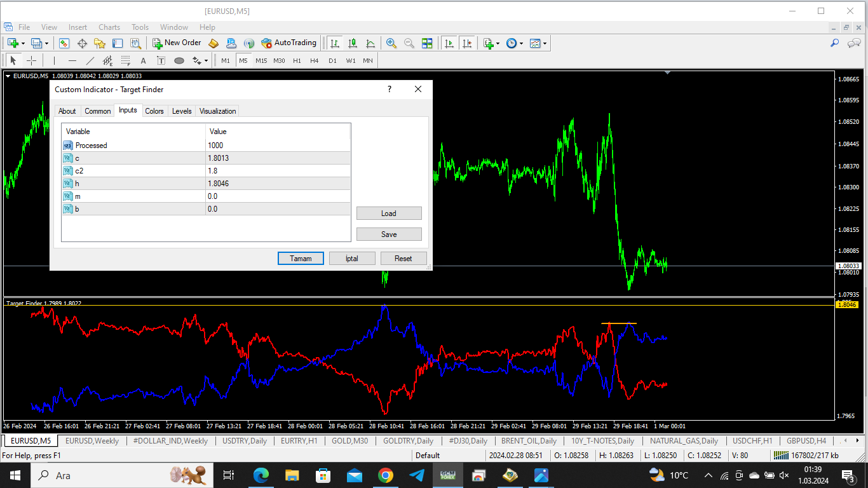Open Telegram from the Windows taskbar

(x=417, y=475)
